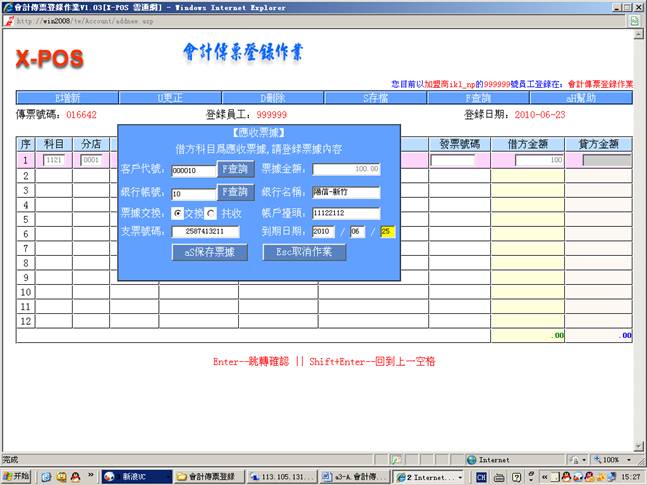The width and height of the screenshot is (647, 485).
Task: Click F查詢 button next to 客戶代號
Action: point(235,169)
